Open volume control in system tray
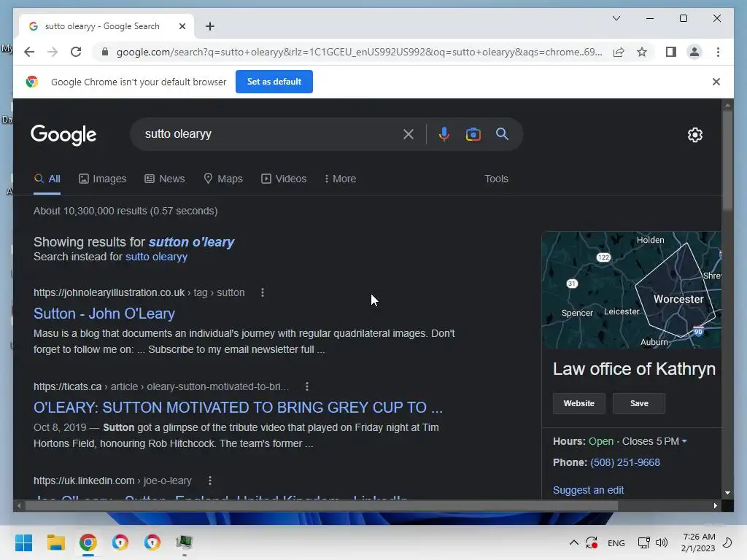 [x=661, y=542]
